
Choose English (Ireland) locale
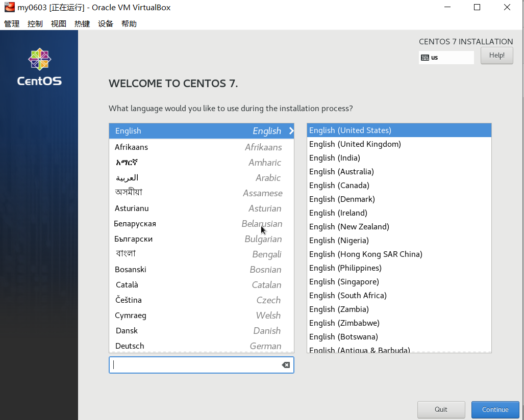[399, 213]
